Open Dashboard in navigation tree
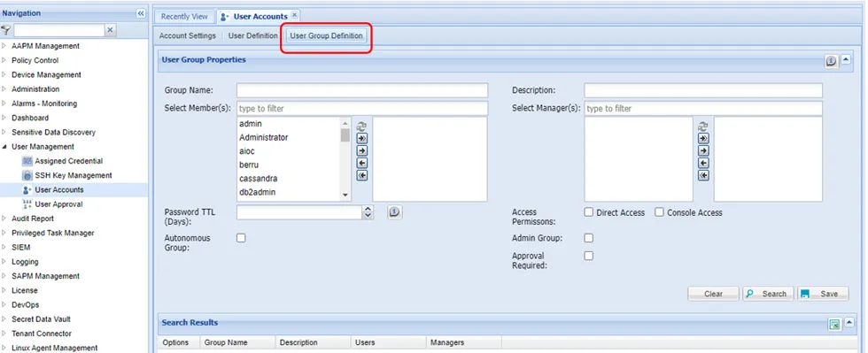 pos(30,118)
